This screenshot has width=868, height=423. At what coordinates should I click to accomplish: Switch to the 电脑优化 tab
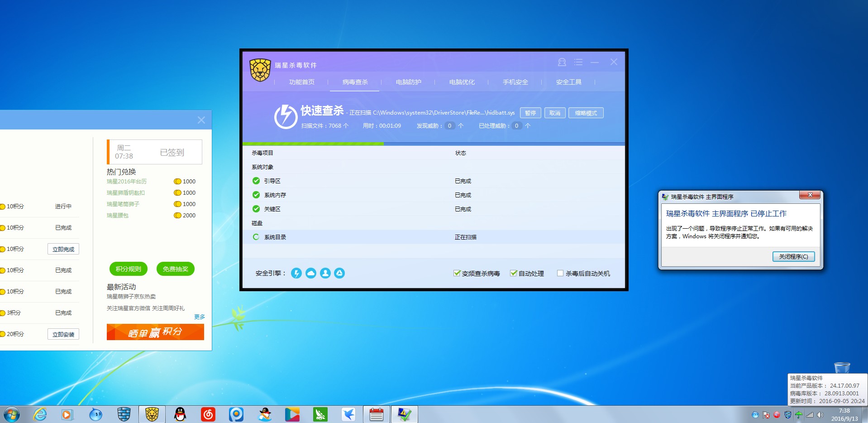tap(462, 82)
